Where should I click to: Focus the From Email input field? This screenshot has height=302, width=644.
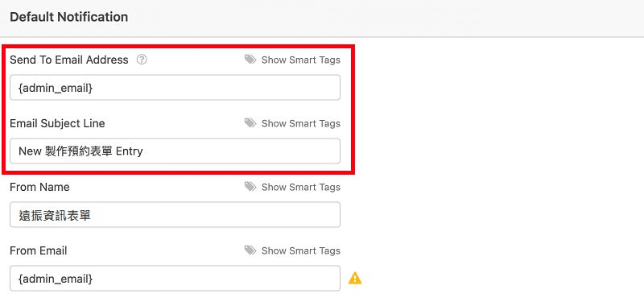point(175,278)
